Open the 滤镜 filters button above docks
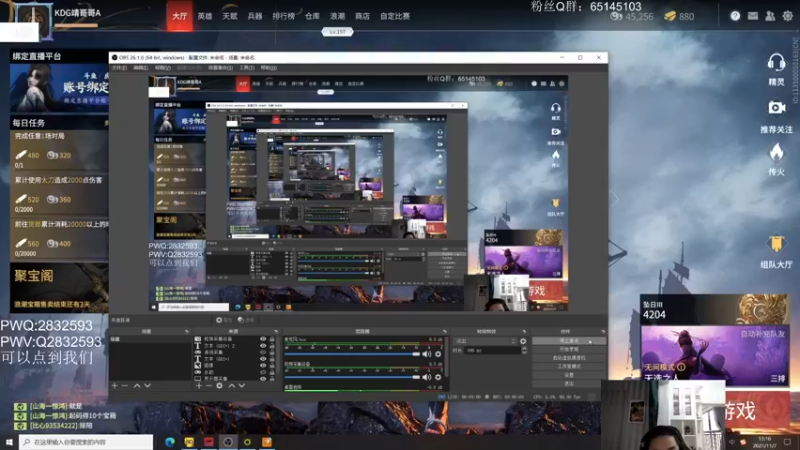Screen dimensions: 800x450 tap(246, 320)
